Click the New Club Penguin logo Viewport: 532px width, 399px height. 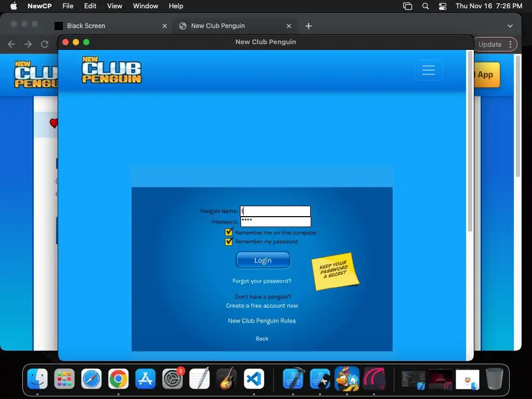112,70
